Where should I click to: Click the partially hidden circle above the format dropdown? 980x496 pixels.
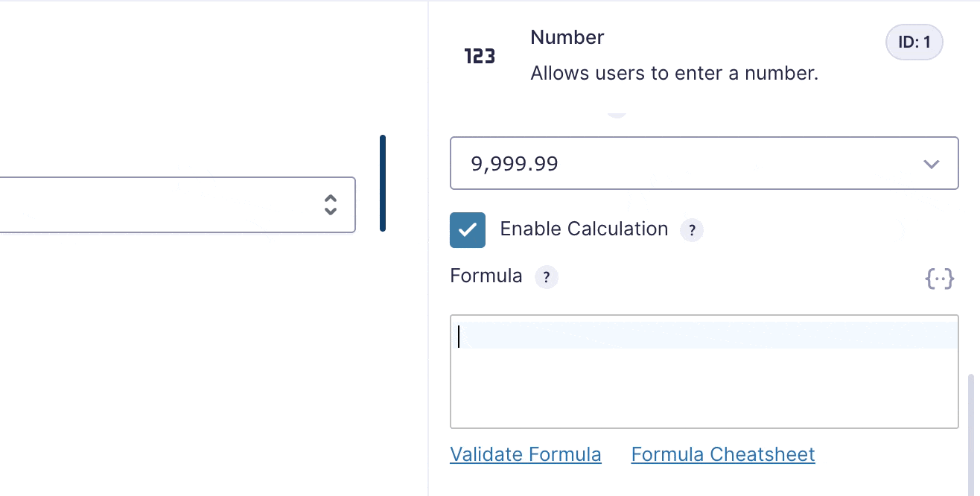pos(616,115)
